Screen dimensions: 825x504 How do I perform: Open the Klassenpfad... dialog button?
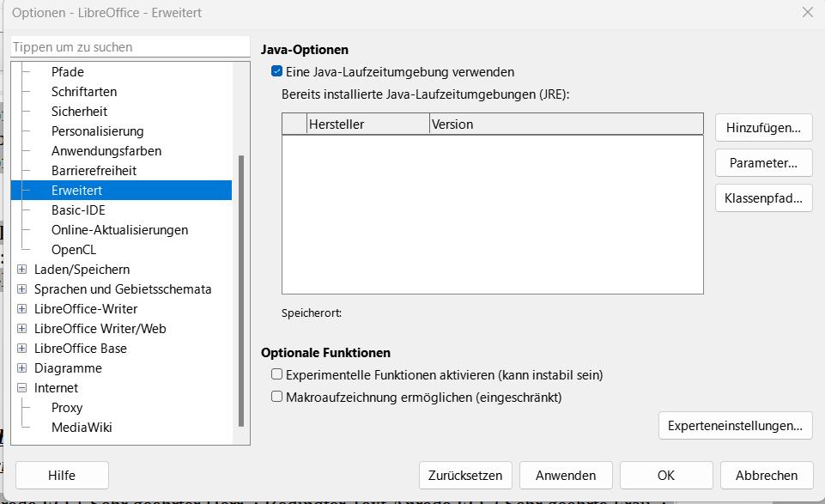coord(763,198)
